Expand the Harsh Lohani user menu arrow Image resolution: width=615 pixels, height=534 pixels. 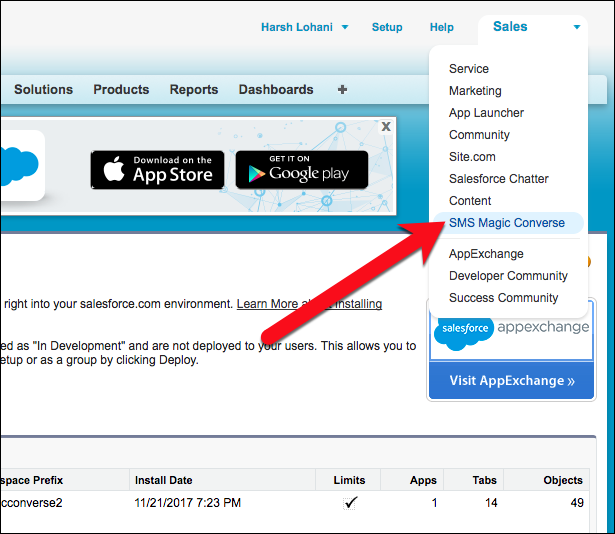click(345, 27)
